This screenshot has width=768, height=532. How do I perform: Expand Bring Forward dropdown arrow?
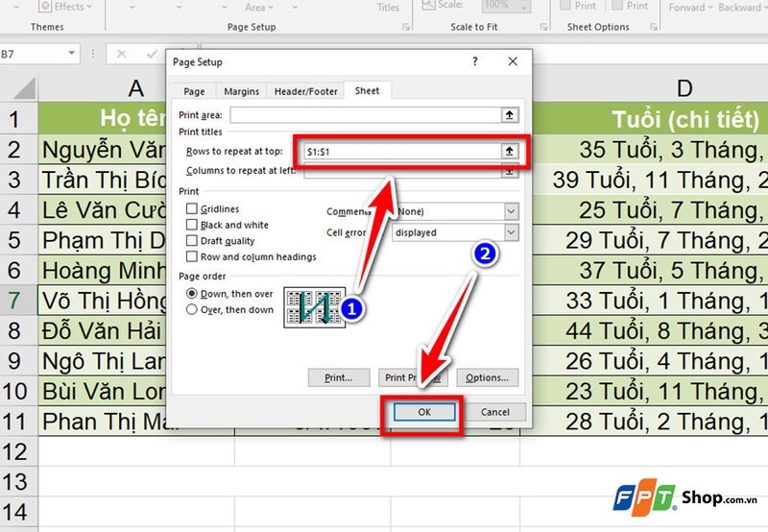[x=709, y=8]
